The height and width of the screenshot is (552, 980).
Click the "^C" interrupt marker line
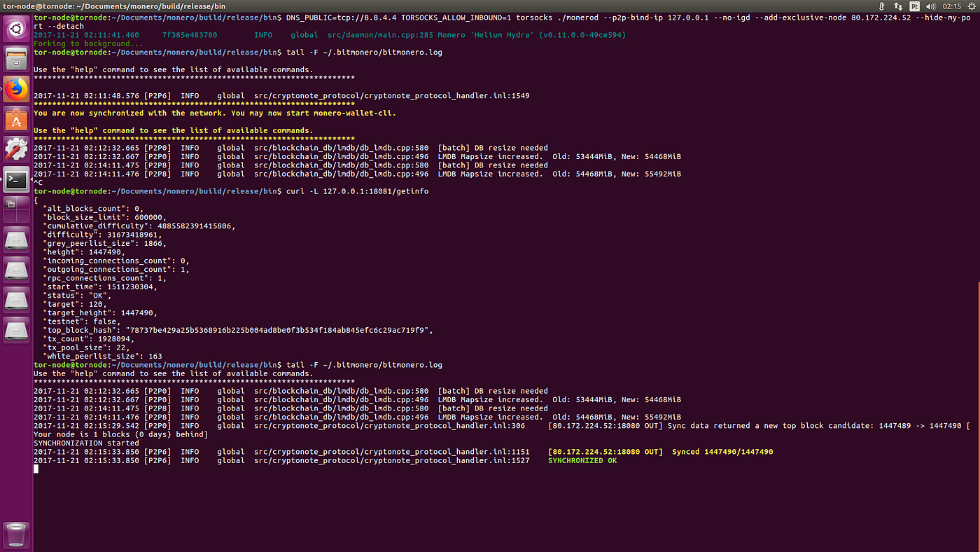(x=38, y=183)
